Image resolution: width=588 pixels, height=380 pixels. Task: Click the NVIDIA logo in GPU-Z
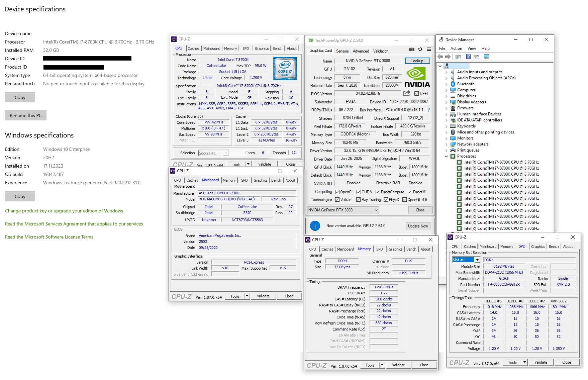(417, 77)
